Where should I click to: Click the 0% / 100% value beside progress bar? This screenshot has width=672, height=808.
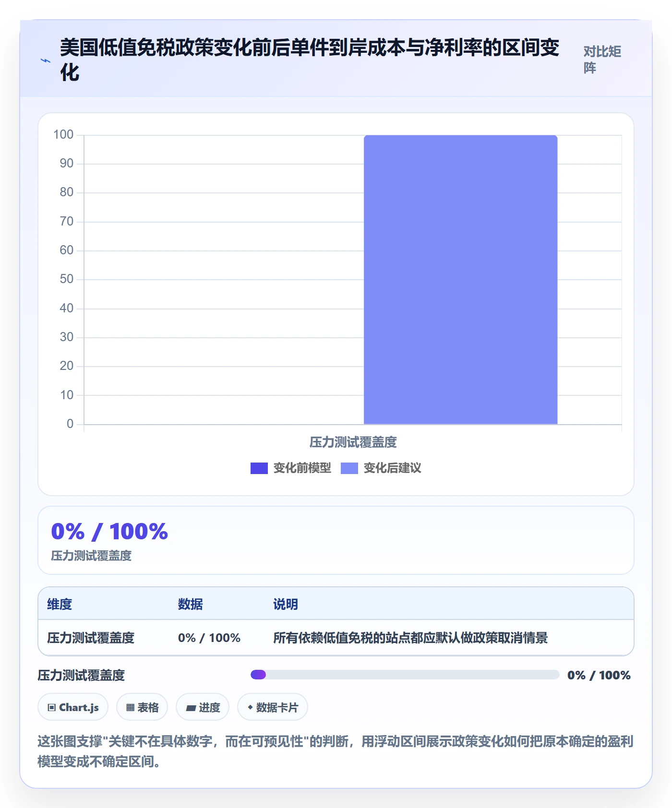[x=599, y=675]
